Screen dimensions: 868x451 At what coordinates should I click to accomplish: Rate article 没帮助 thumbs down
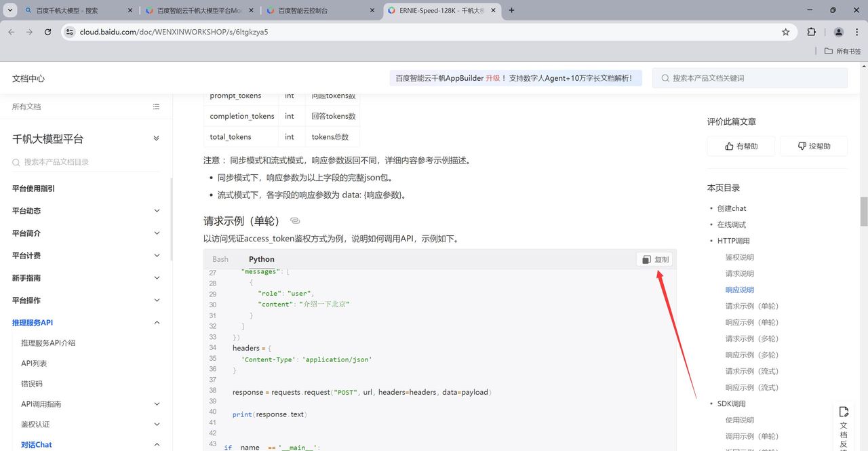814,146
